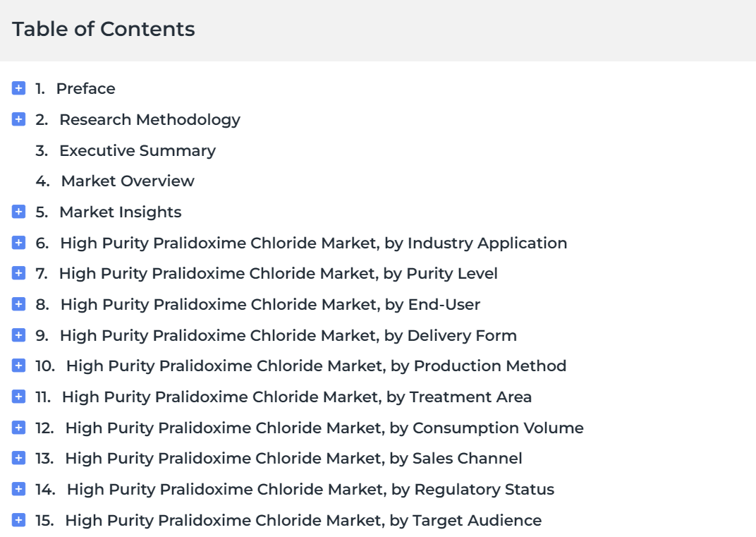Open the Preface entry text
Image resolution: width=756 pixels, height=537 pixels.
[86, 89]
